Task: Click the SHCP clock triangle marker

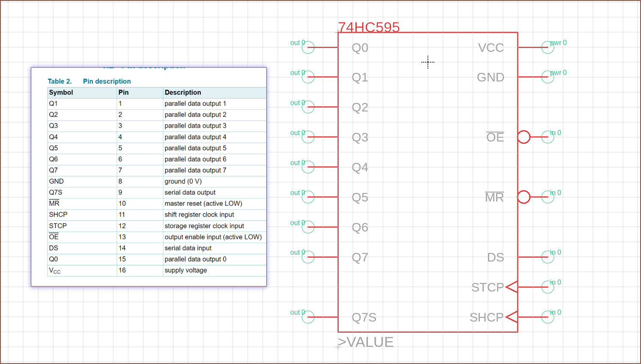Action: point(512,317)
